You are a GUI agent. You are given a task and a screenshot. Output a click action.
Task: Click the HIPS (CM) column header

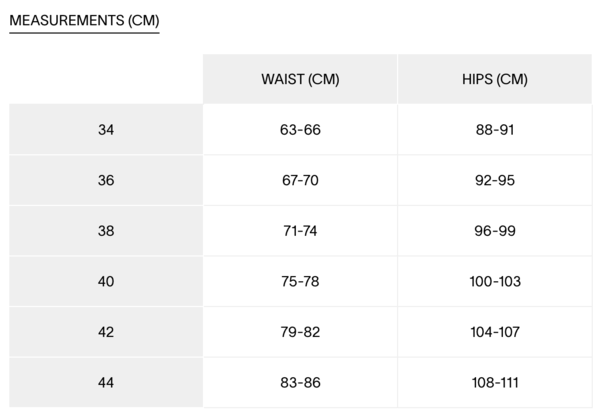pyautogui.click(x=495, y=79)
